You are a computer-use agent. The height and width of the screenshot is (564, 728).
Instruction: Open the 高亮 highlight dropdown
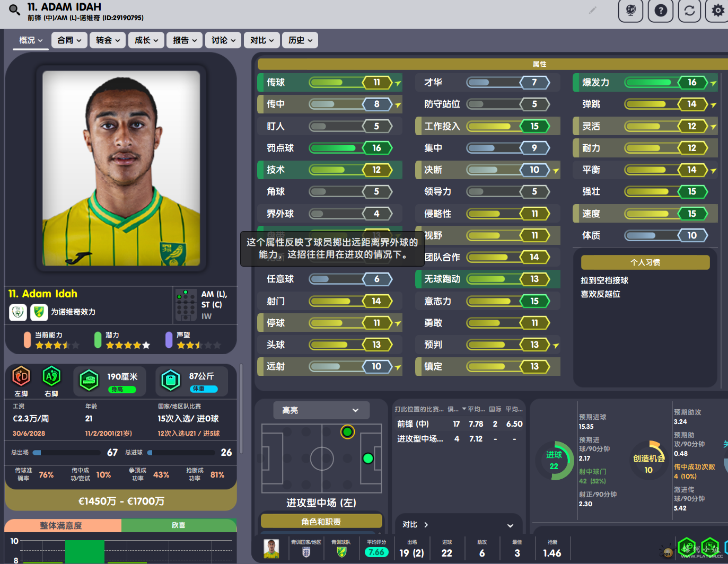tap(321, 410)
